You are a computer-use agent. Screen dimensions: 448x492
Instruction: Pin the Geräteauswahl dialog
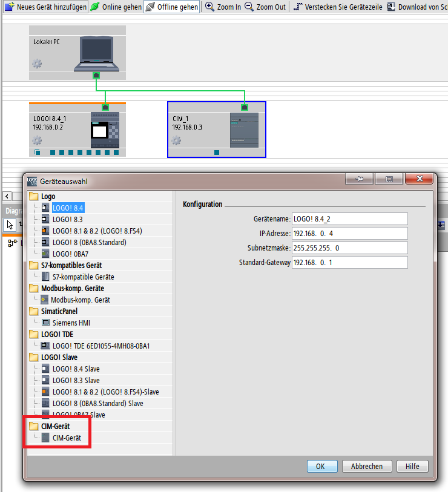(359, 179)
